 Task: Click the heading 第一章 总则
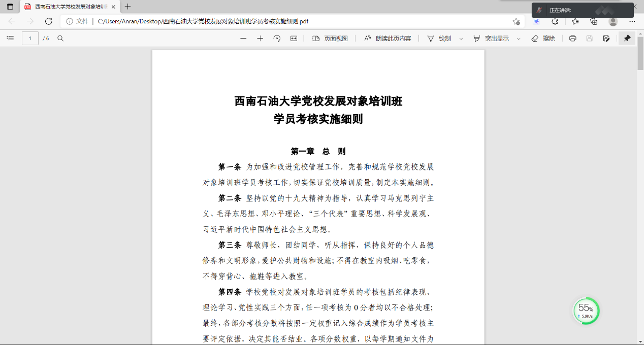click(318, 151)
